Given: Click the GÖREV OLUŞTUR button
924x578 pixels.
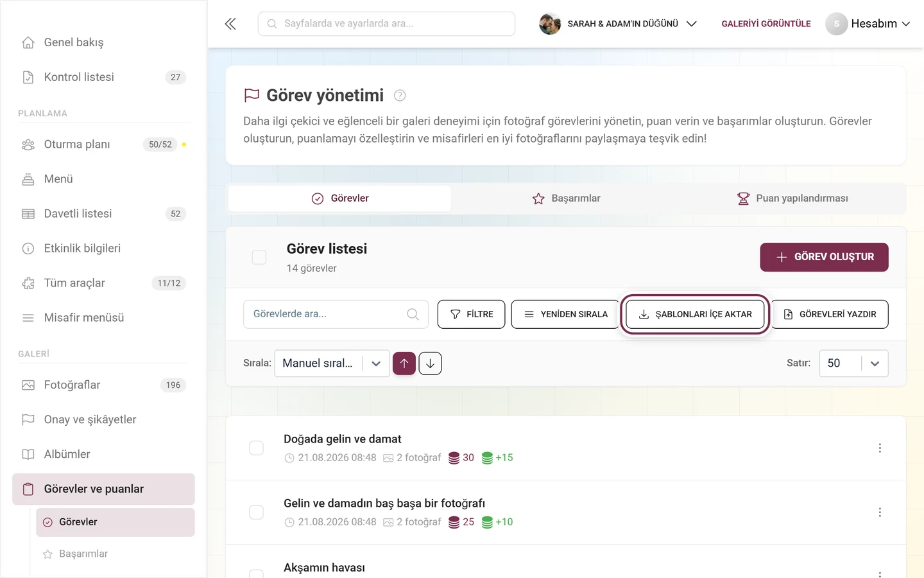Looking at the screenshot, I should [x=824, y=257].
